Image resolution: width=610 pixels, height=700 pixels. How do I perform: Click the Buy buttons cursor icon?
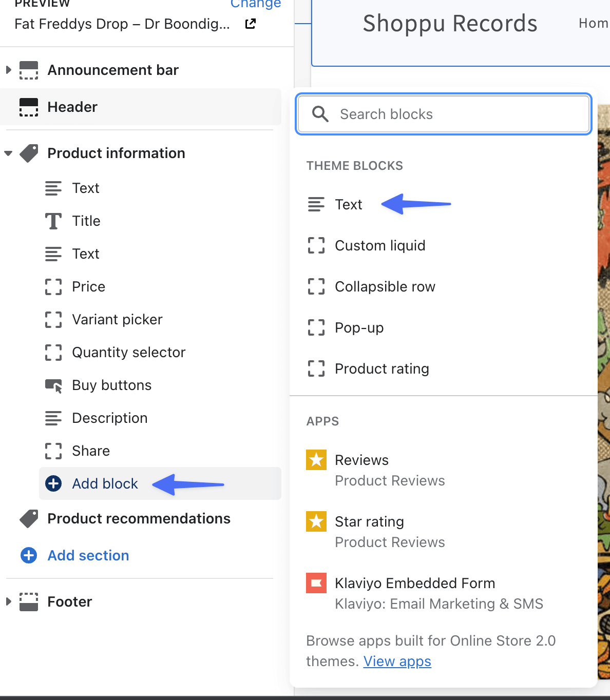pos(53,385)
